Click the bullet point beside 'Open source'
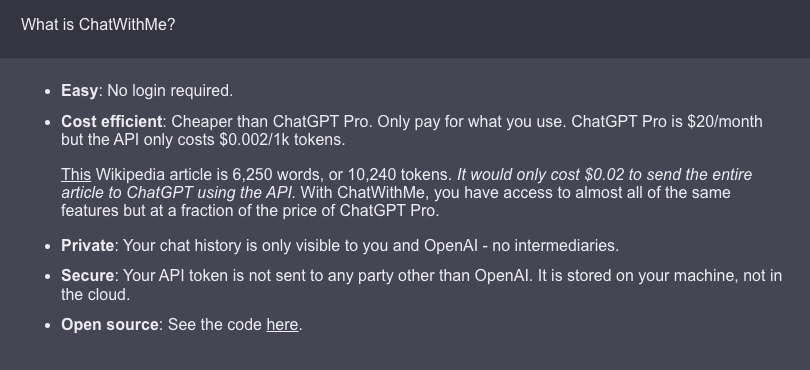 click(48, 326)
